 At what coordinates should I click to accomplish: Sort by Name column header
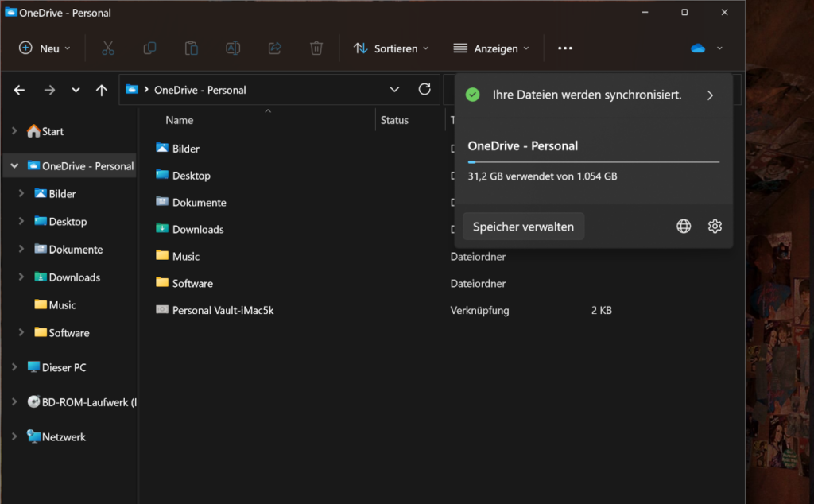pos(179,120)
